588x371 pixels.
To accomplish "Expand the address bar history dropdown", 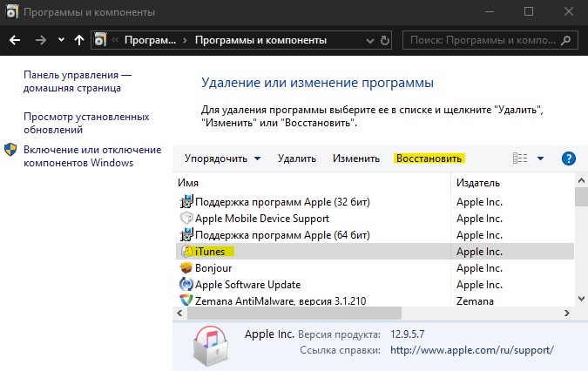I will point(369,40).
